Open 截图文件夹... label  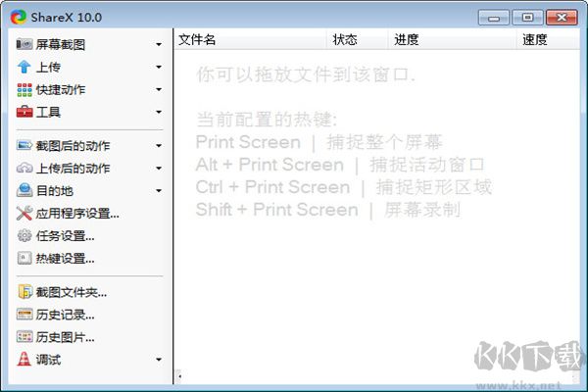click(x=72, y=292)
